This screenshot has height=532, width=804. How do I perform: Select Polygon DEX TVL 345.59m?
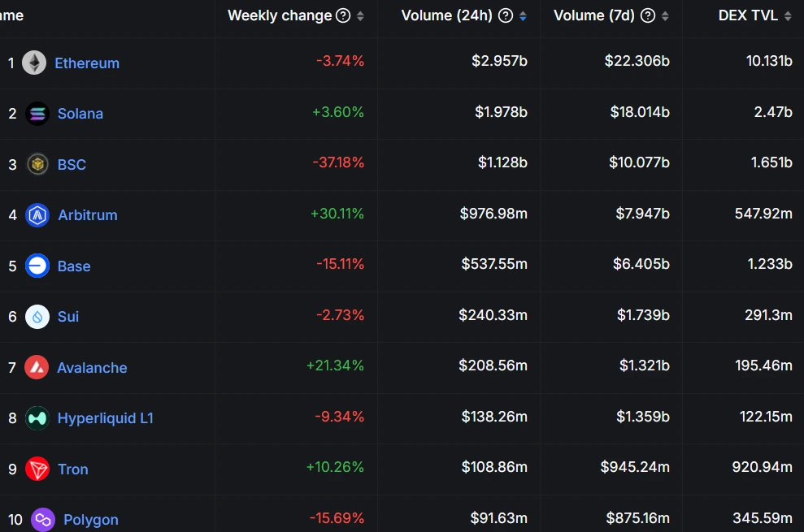763,518
